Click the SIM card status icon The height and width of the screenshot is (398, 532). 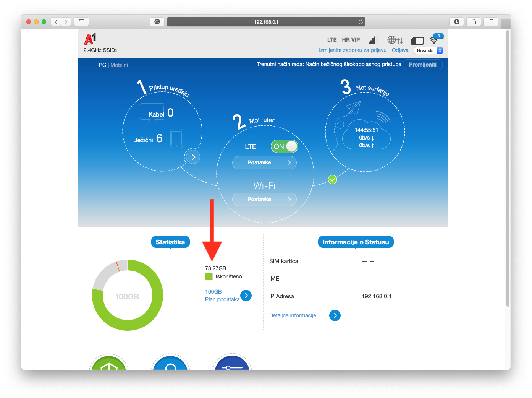(417, 41)
